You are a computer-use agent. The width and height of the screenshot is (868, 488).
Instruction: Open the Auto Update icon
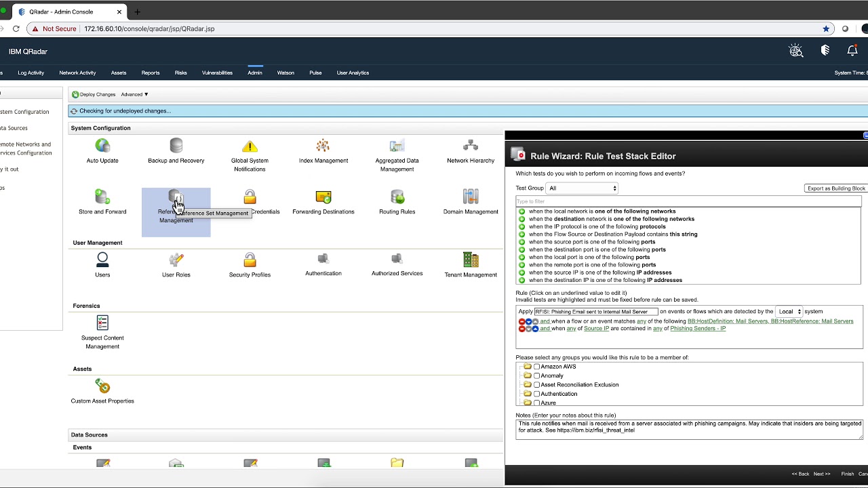102,146
